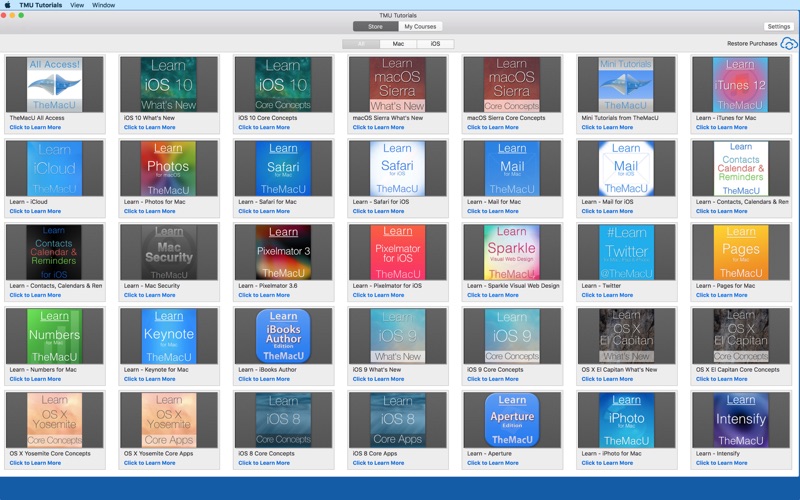The height and width of the screenshot is (500, 800).
Task: Click to Learn More under Learn - Pages for Mac
Action: 721,295
